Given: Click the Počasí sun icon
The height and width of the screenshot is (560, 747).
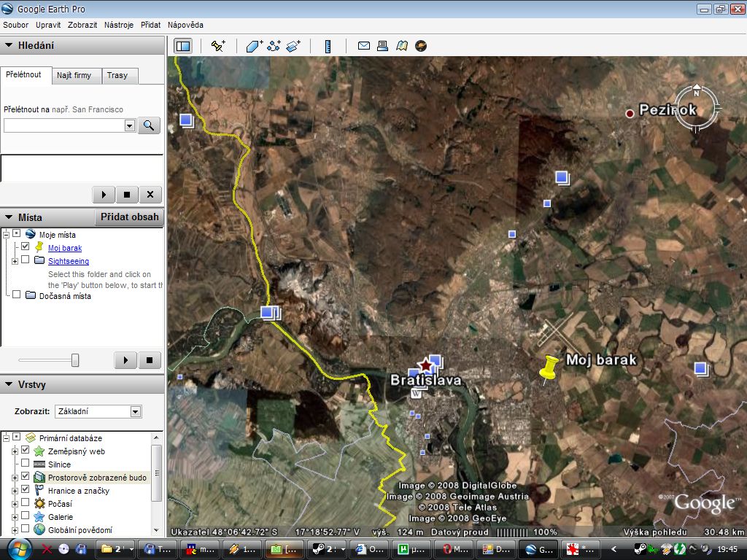Looking at the screenshot, I should click(39, 503).
